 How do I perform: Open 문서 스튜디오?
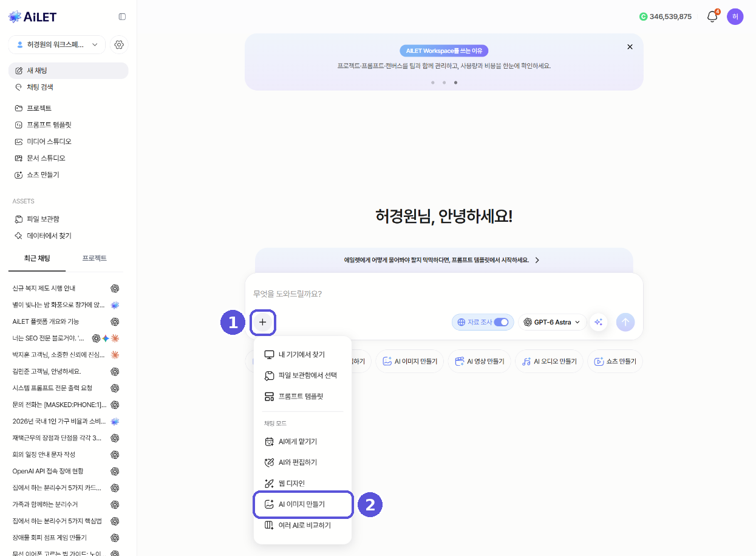(x=68, y=158)
